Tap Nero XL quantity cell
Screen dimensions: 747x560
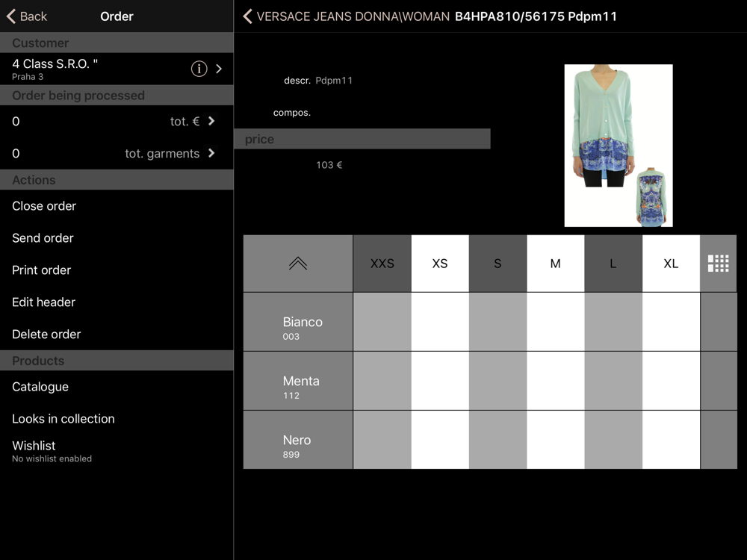pyautogui.click(x=671, y=440)
